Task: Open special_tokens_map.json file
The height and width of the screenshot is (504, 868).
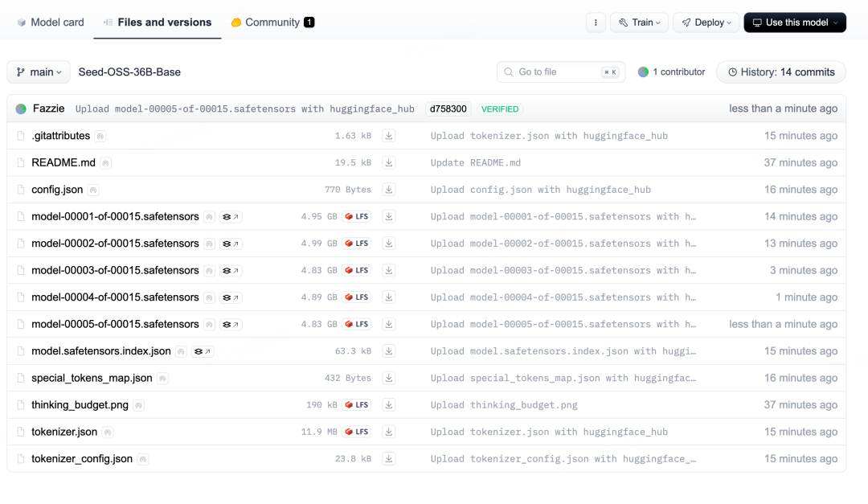Action: pos(92,378)
